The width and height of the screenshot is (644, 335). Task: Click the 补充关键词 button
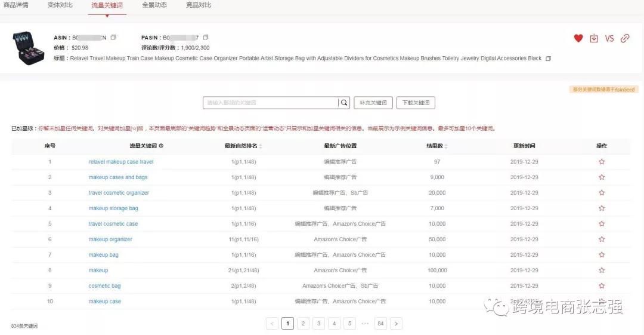[x=373, y=103]
